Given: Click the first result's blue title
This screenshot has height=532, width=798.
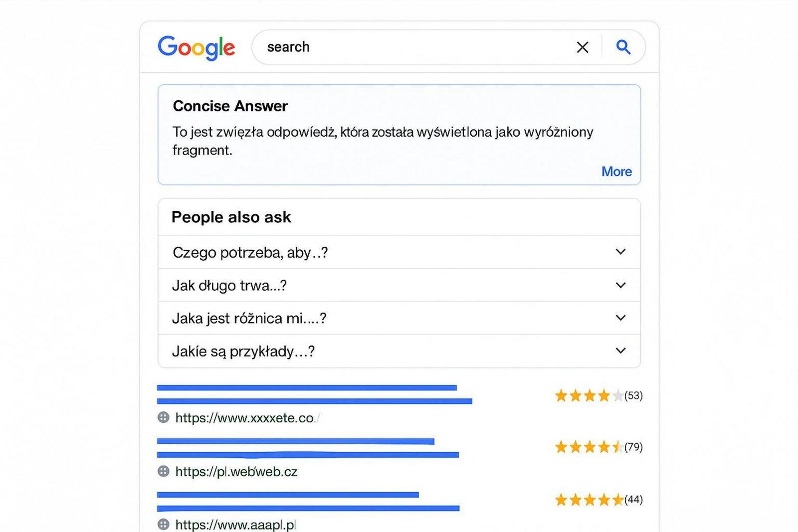Looking at the screenshot, I should [314, 394].
